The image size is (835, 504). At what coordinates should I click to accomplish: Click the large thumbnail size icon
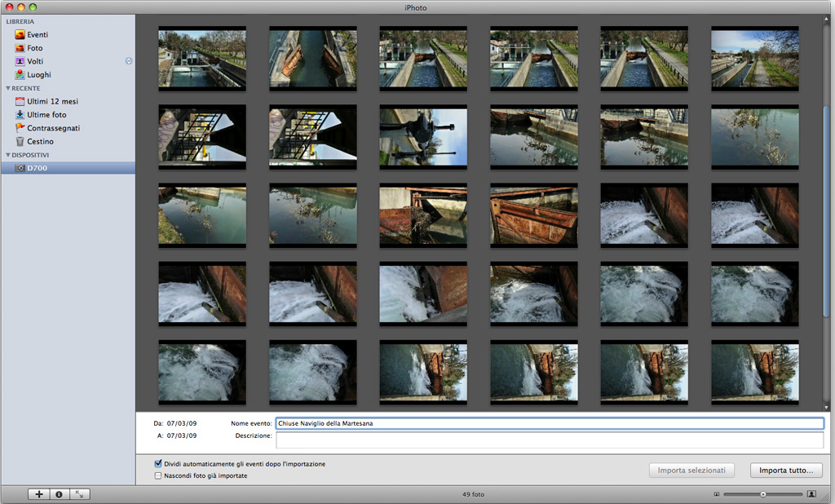(x=811, y=494)
